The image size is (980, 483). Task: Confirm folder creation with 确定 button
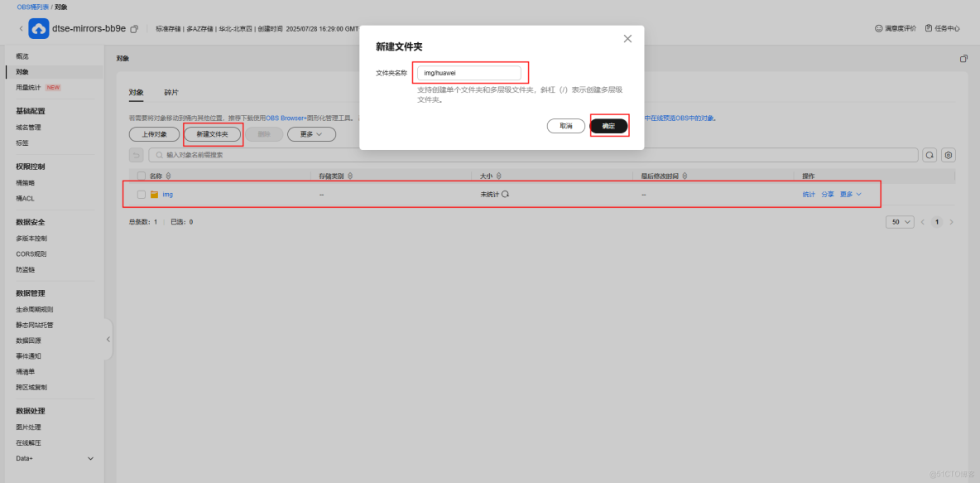[609, 125]
